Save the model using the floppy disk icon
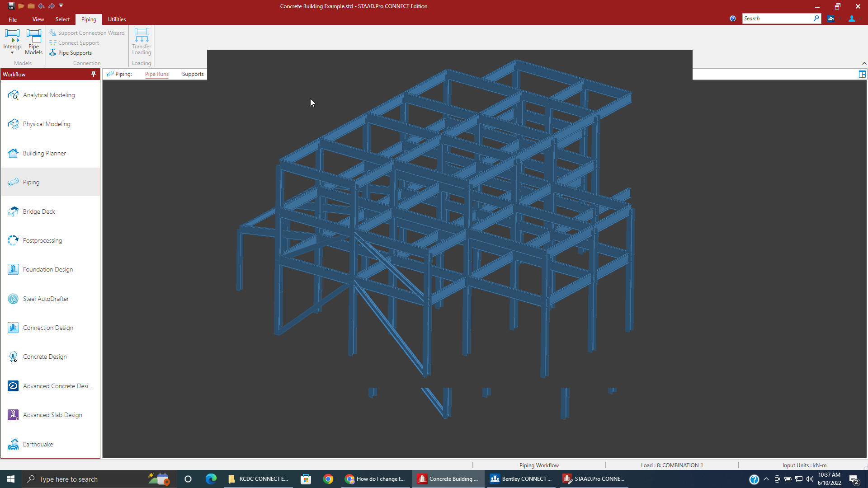Screen dimensions: 868x488 11,6
